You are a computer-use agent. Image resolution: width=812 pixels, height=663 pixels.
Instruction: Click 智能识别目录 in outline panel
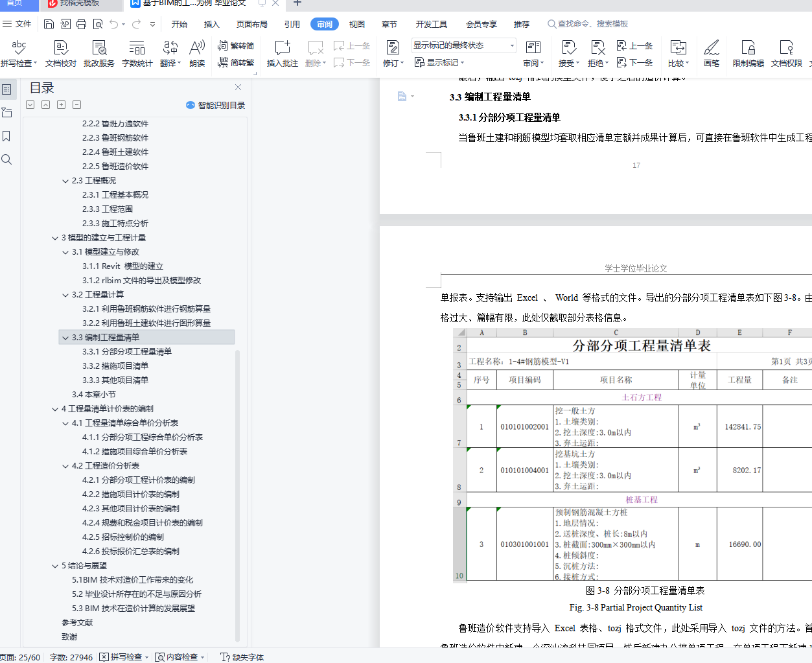coord(215,105)
